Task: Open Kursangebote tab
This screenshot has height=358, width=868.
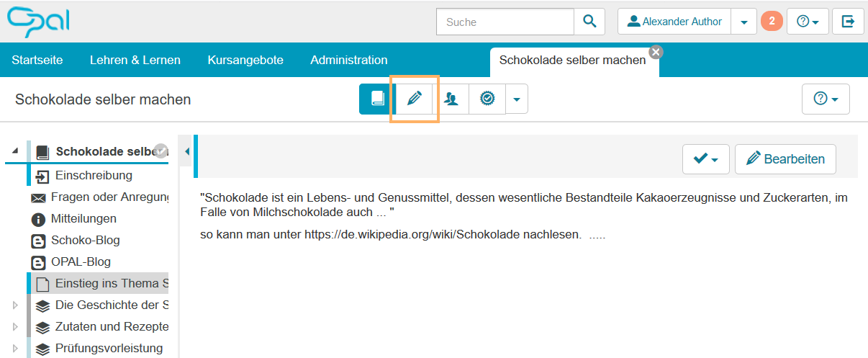Action: (x=245, y=61)
